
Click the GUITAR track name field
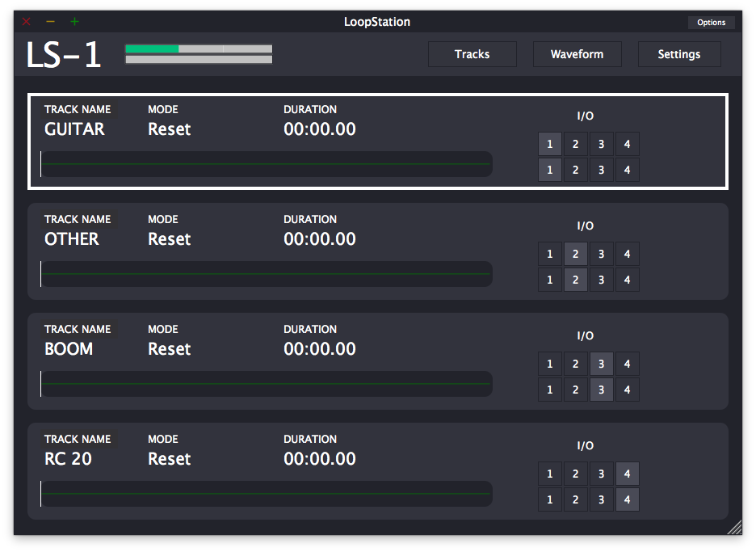click(x=73, y=129)
